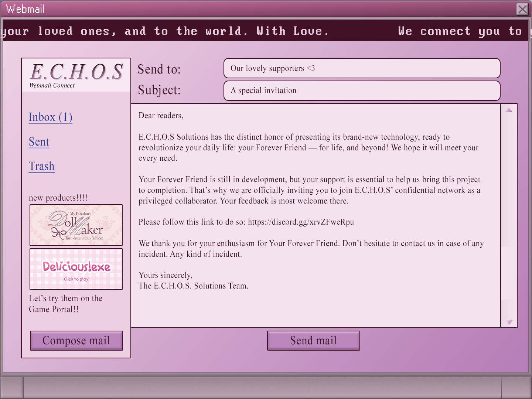Open the discord.gg link in the email
The height and width of the screenshot is (399, 532).
pyautogui.click(x=301, y=222)
